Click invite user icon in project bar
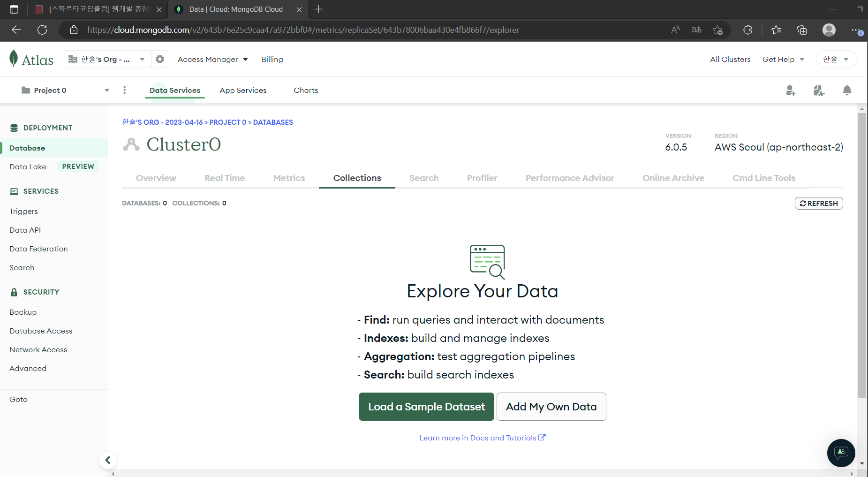Screen dimensions: 868x477 tap(791, 90)
